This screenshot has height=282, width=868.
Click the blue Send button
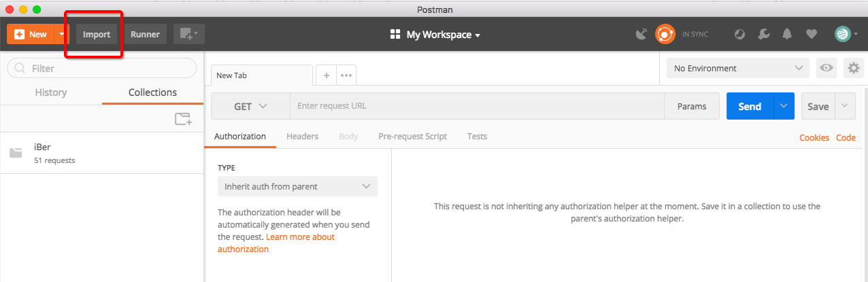pyautogui.click(x=750, y=106)
